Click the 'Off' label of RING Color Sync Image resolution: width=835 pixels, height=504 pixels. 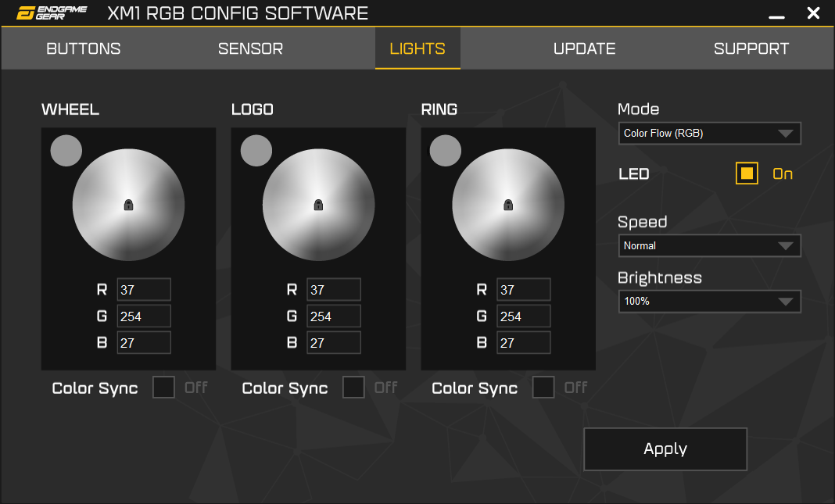[575, 388]
